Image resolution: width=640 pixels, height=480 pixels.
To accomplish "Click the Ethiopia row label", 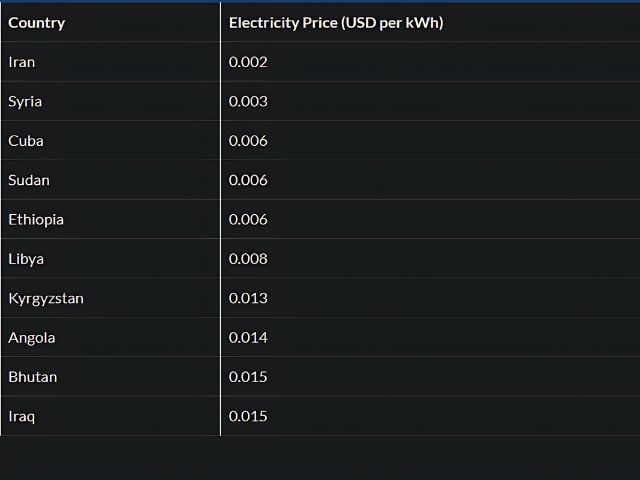I will (x=34, y=219).
